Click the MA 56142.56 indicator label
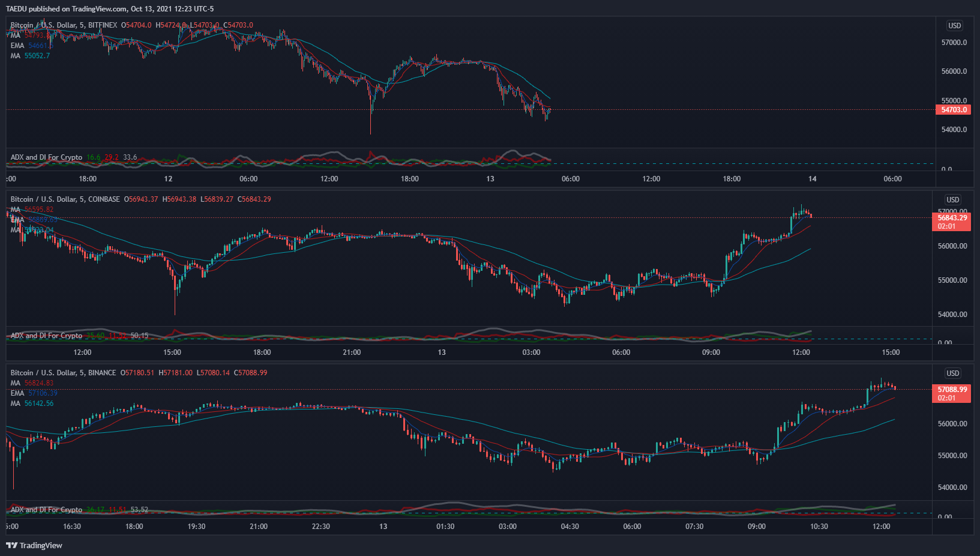980x556 pixels. click(x=32, y=403)
